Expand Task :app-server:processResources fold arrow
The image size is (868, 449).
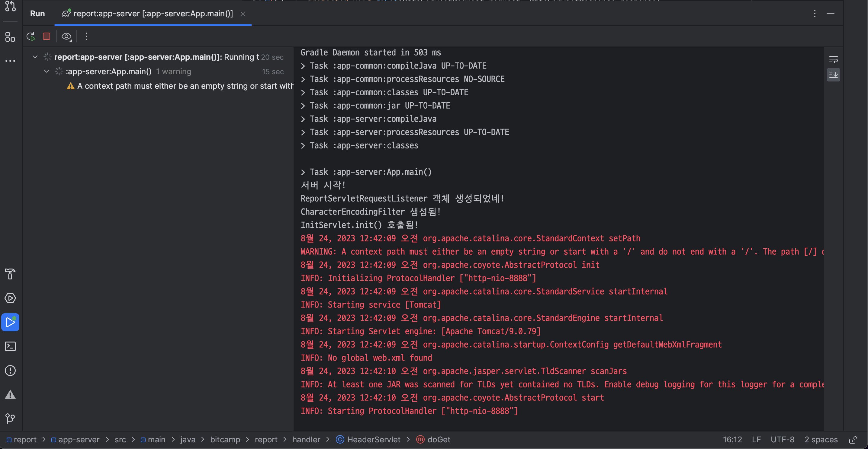(303, 132)
